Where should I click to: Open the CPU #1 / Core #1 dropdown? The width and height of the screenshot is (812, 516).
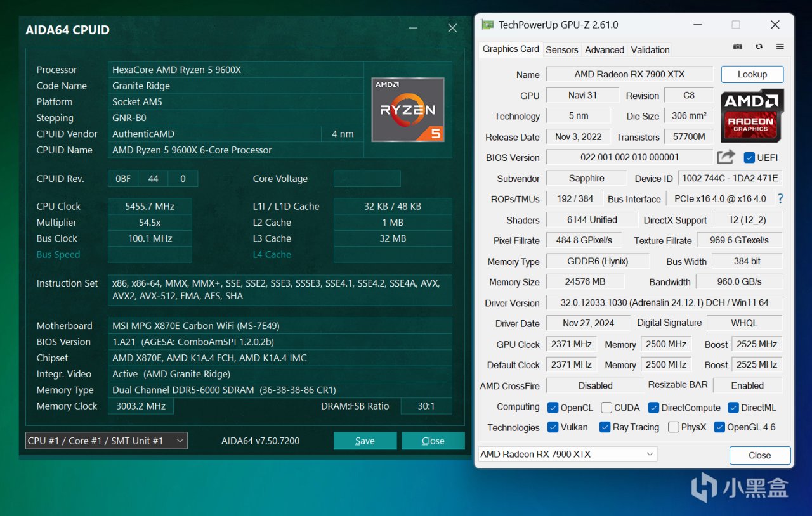point(107,441)
